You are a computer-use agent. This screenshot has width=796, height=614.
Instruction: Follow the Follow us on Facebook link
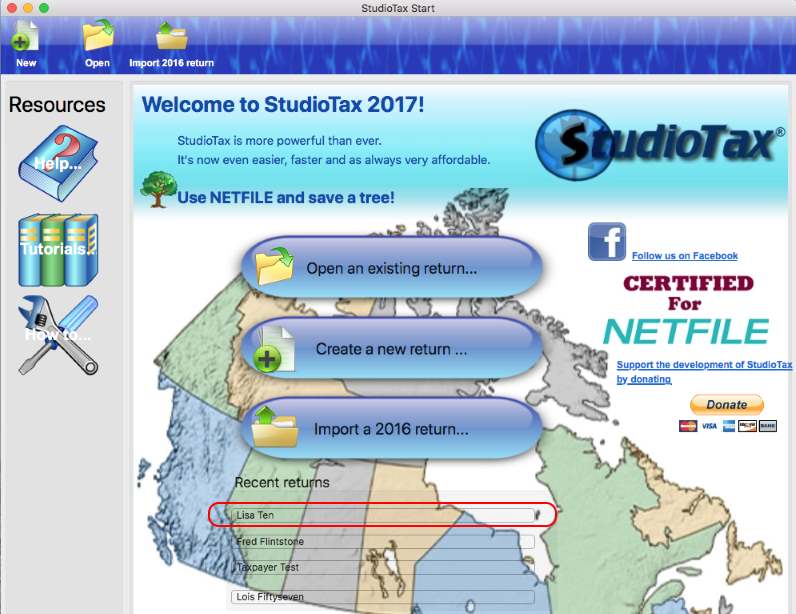(684, 256)
